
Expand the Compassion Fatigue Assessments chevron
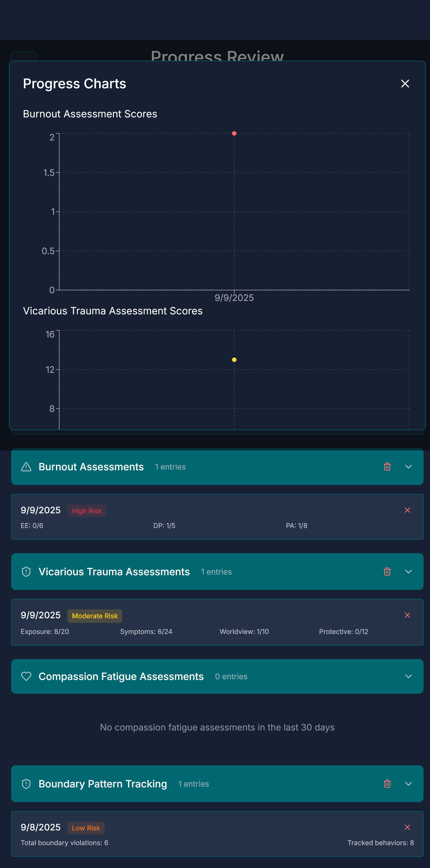tap(408, 676)
